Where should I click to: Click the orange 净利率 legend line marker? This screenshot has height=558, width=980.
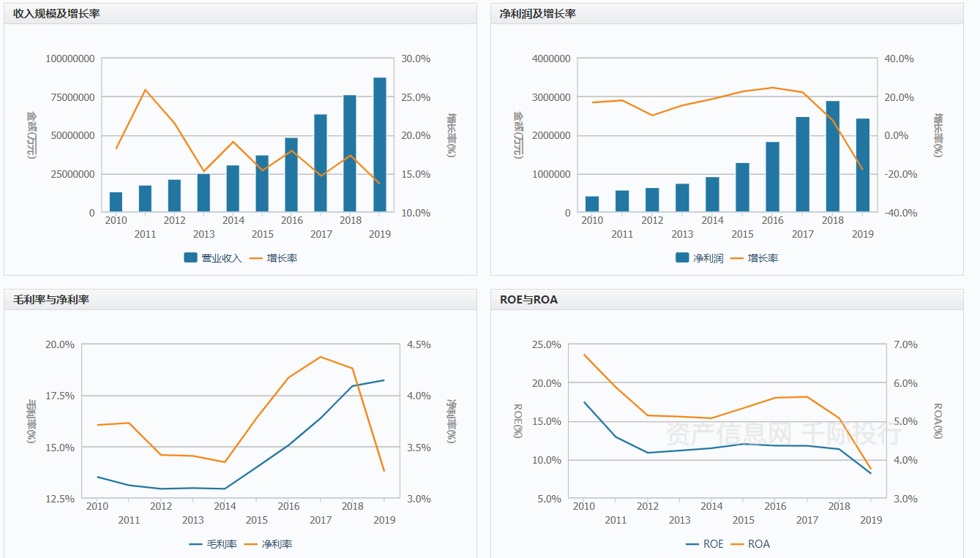tap(251, 544)
